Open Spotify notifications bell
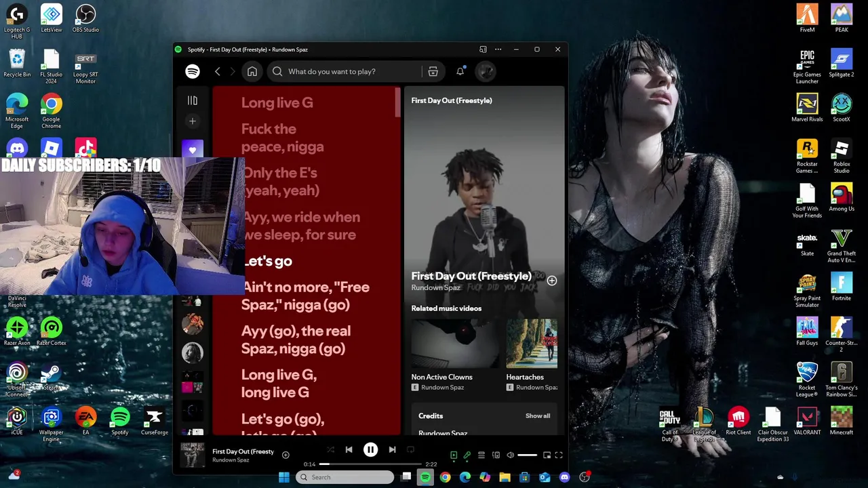Image resolution: width=868 pixels, height=488 pixels. (x=460, y=71)
